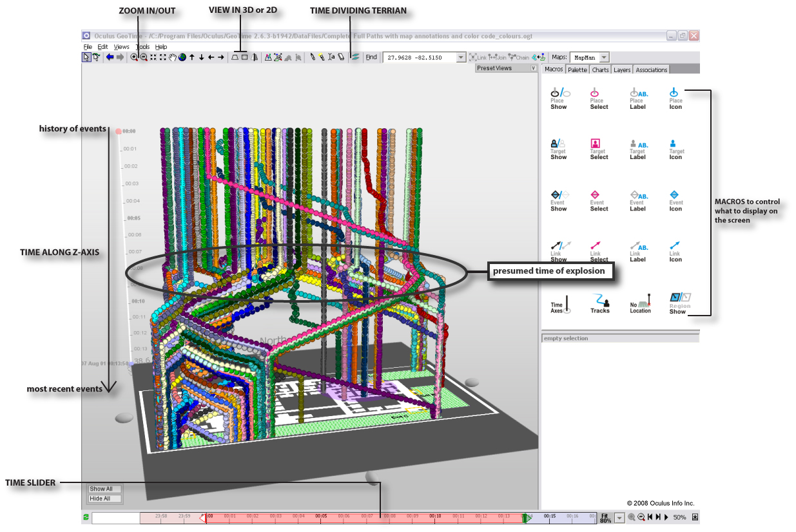Screen dimensions: 796x532
Task: Toggle the Link Icon macro
Action: [675, 252]
